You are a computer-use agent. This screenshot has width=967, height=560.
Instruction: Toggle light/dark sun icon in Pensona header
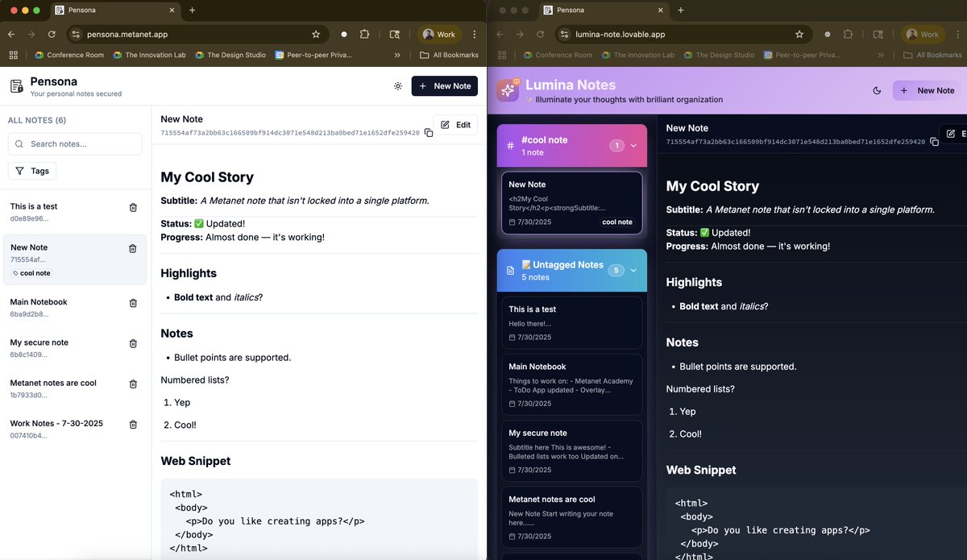(398, 86)
